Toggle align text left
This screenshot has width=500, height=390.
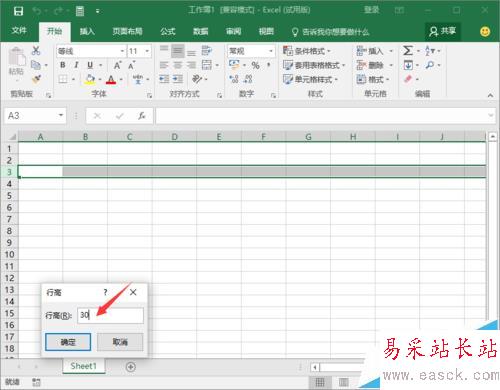pyautogui.click(x=164, y=65)
